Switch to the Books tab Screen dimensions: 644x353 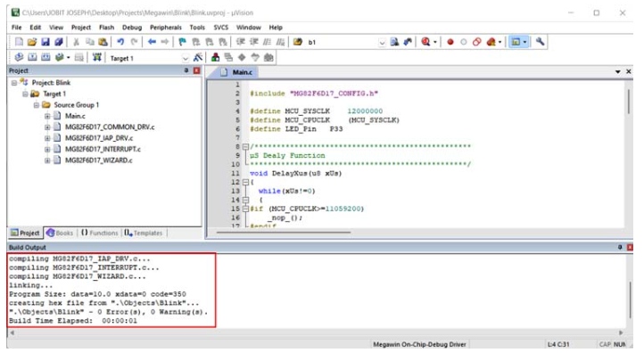[x=60, y=234]
